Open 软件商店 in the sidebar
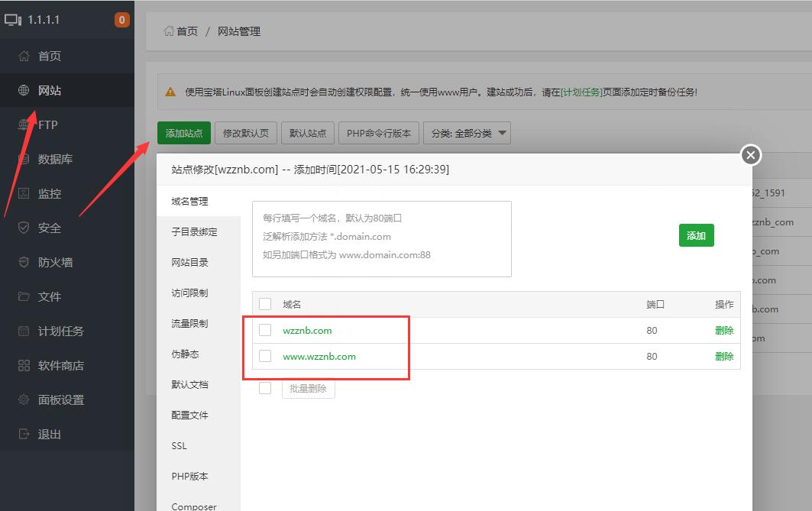Image resolution: width=812 pixels, height=511 pixels. [60, 366]
